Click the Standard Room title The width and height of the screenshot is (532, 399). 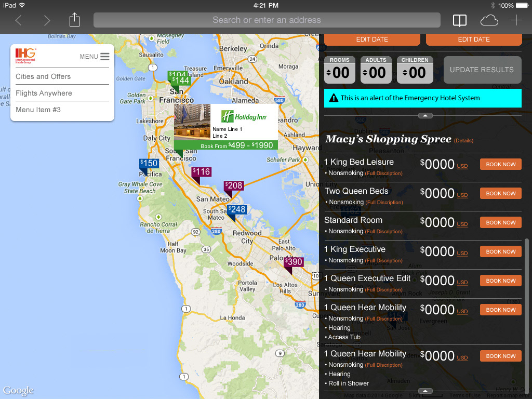353,220
